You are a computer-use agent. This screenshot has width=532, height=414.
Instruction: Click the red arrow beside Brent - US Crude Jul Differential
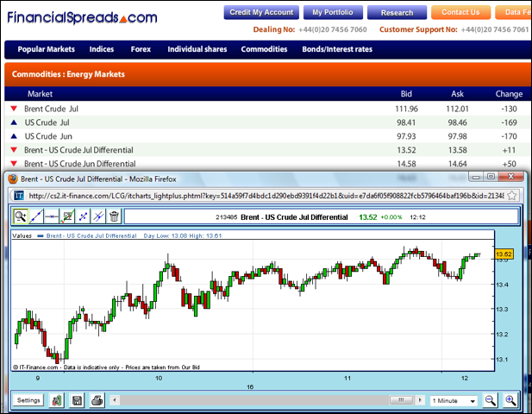pyautogui.click(x=14, y=150)
